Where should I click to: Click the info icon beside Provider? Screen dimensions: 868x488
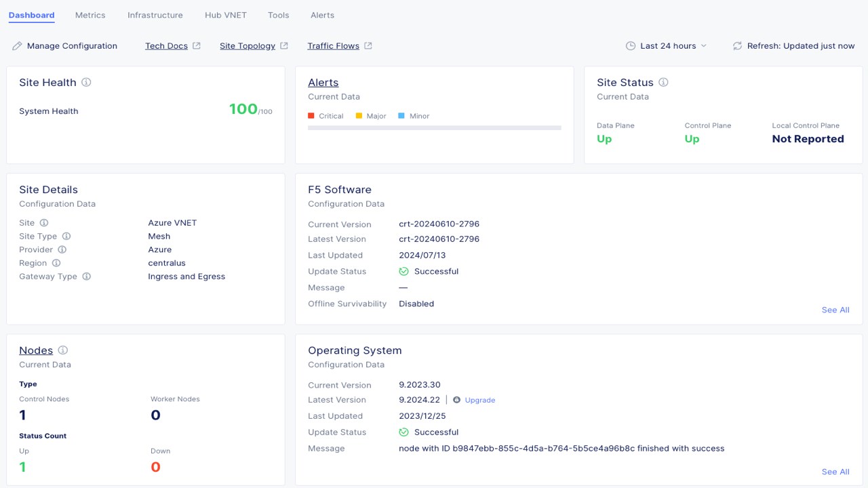pyautogui.click(x=62, y=249)
